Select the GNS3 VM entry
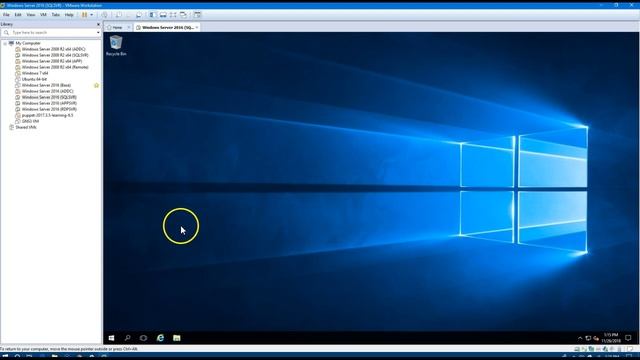The image size is (640, 360). point(30,121)
